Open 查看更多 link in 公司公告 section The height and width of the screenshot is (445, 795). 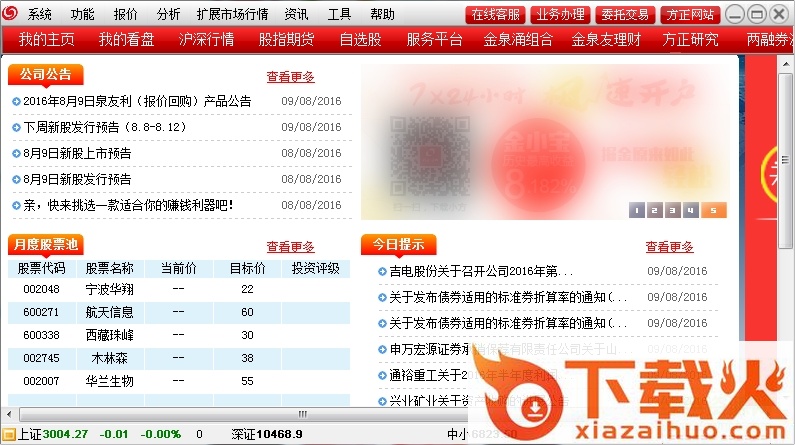290,77
